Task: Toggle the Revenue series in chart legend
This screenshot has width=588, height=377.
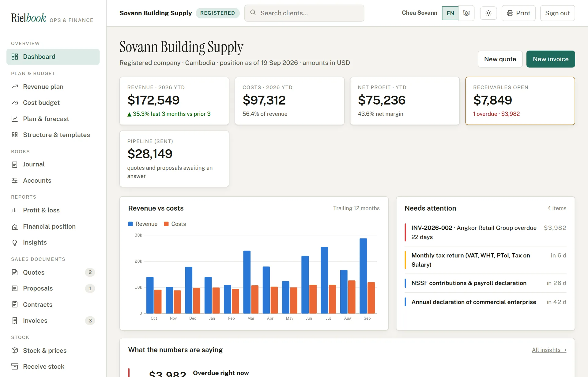Action: tap(143, 224)
